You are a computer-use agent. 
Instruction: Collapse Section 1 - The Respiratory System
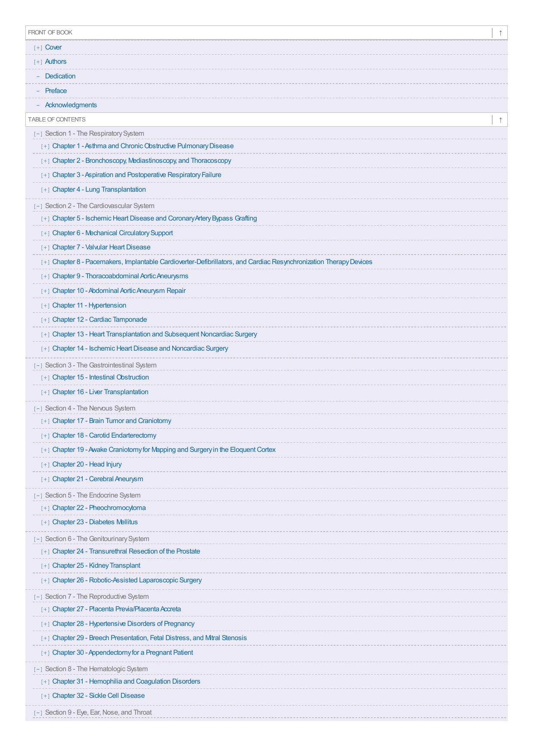click(38, 134)
